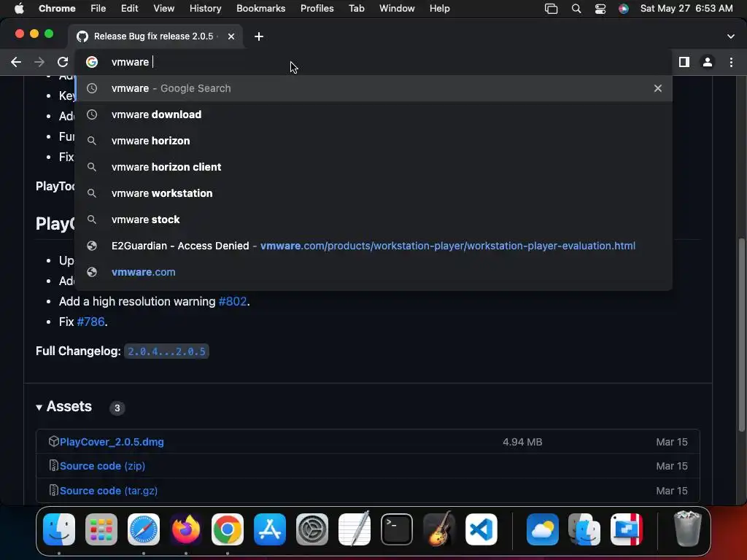Open Safari from the Dock
This screenshot has height=560, width=747.
(144, 529)
